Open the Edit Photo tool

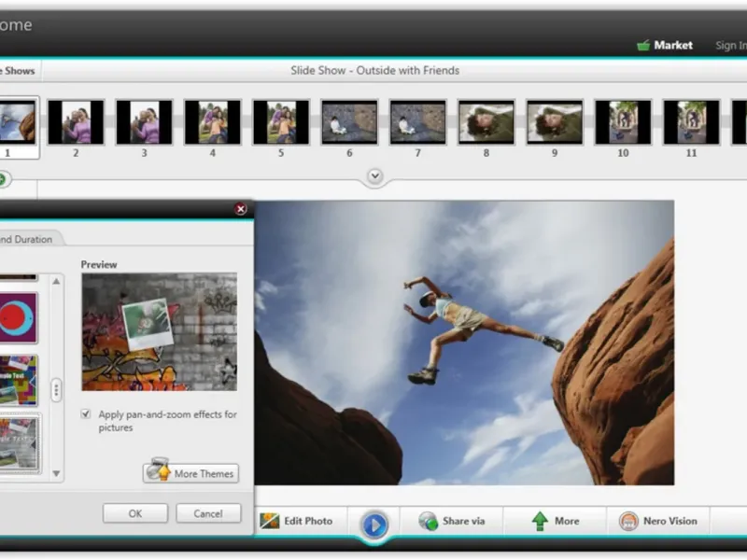tap(296, 521)
